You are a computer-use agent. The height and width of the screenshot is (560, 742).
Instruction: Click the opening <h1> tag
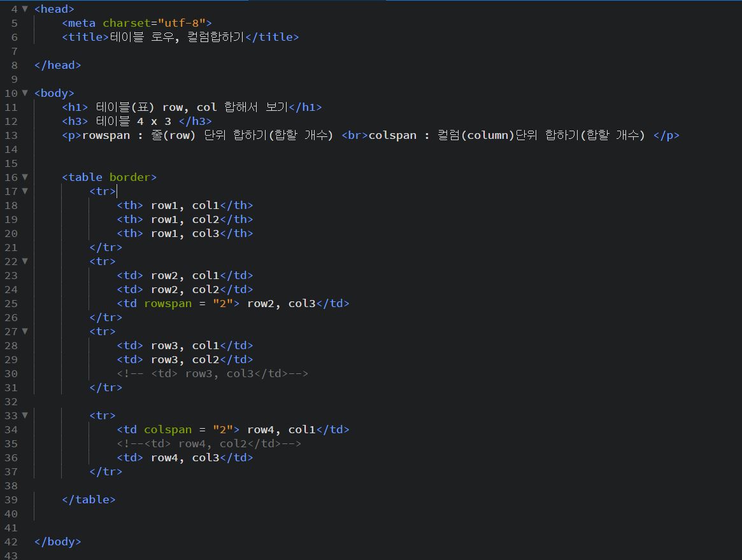[x=75, y=108]
